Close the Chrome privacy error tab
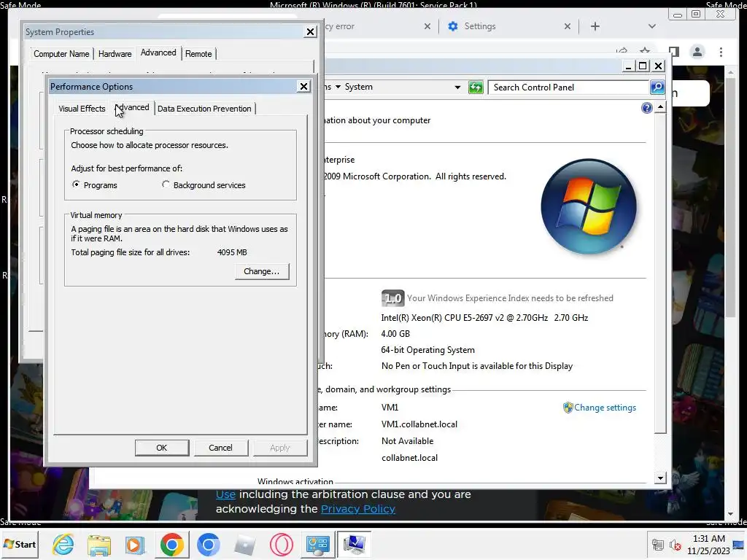The image size is (747, 560). point(427,26)
